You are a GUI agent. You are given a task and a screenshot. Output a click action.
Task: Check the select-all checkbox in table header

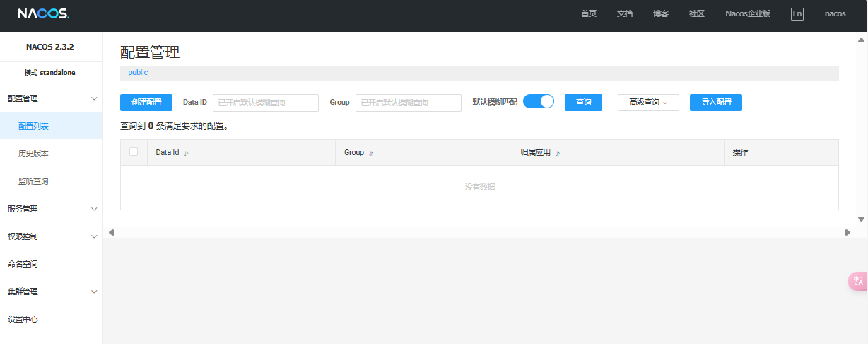[x=134, y=151]
